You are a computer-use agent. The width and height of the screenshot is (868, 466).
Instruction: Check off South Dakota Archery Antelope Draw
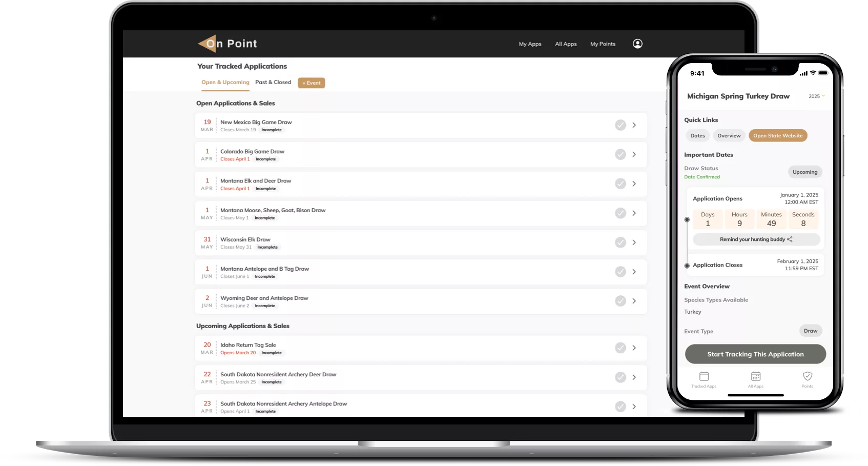pyautogui.click(x=621, y=407)
